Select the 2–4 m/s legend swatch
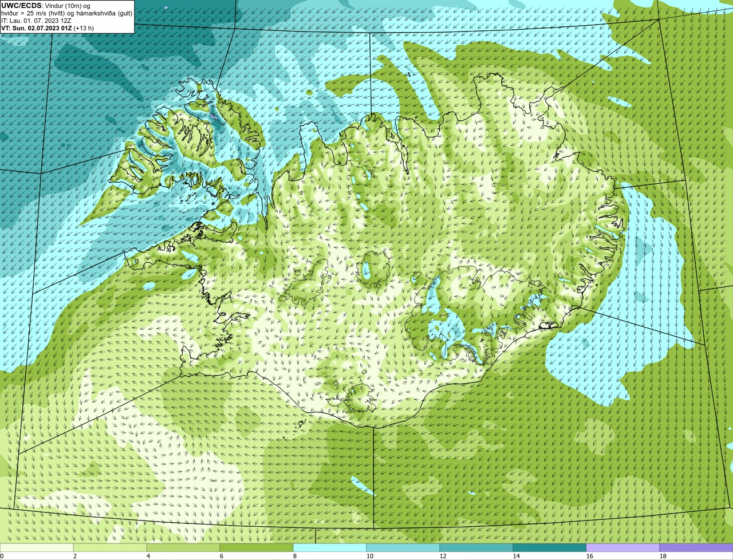The width and height of the screenshot is (733, 560). (x=110, y=547)
